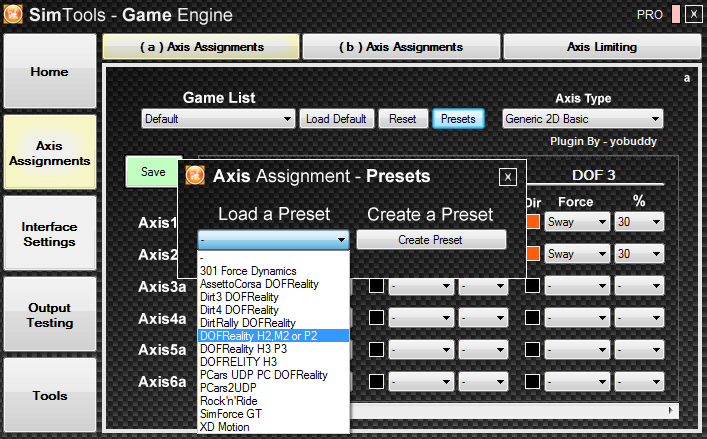Click the pink status indicator beside PRO

click(x=675, y=14)
